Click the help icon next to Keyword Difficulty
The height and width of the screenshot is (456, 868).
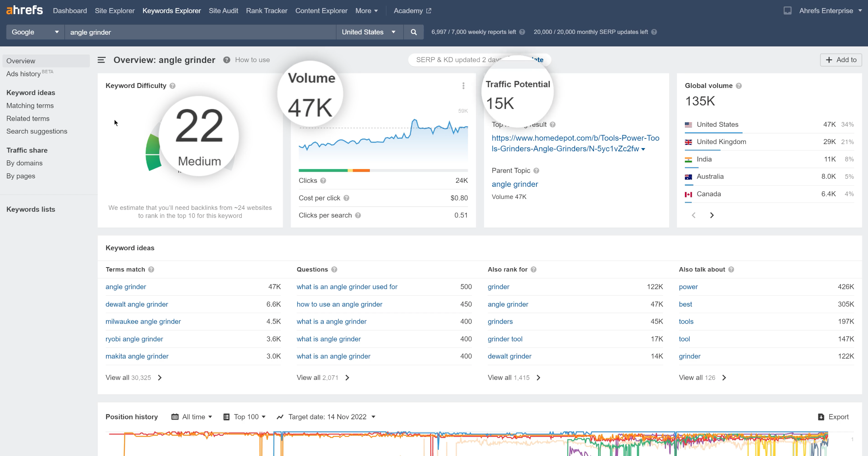pyautogui.click(x=173, y=86)
